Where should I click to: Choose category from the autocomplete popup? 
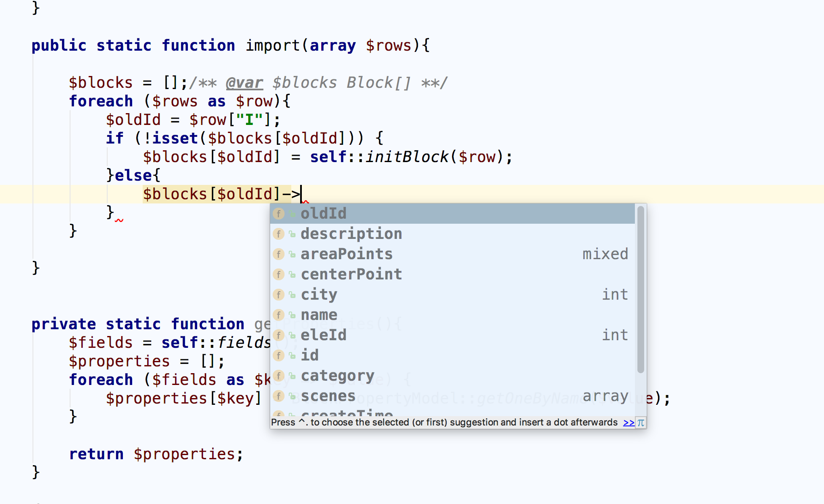(452, 376)
